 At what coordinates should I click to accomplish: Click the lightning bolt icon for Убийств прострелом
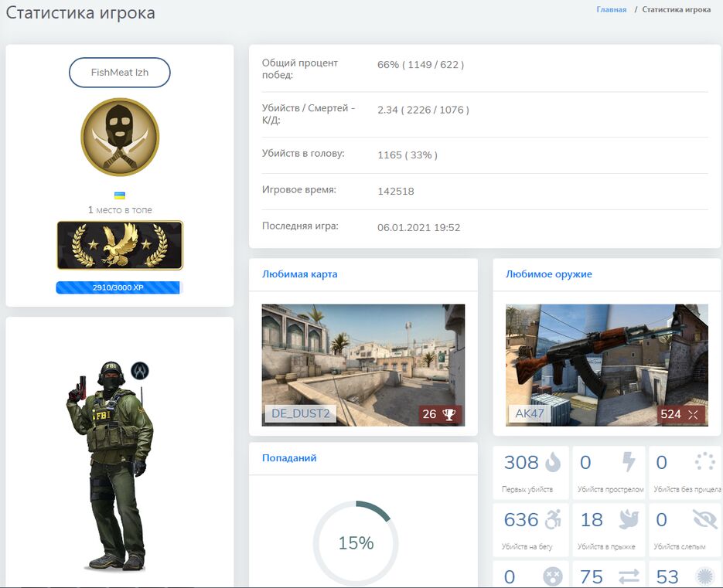tap(629, 462)
